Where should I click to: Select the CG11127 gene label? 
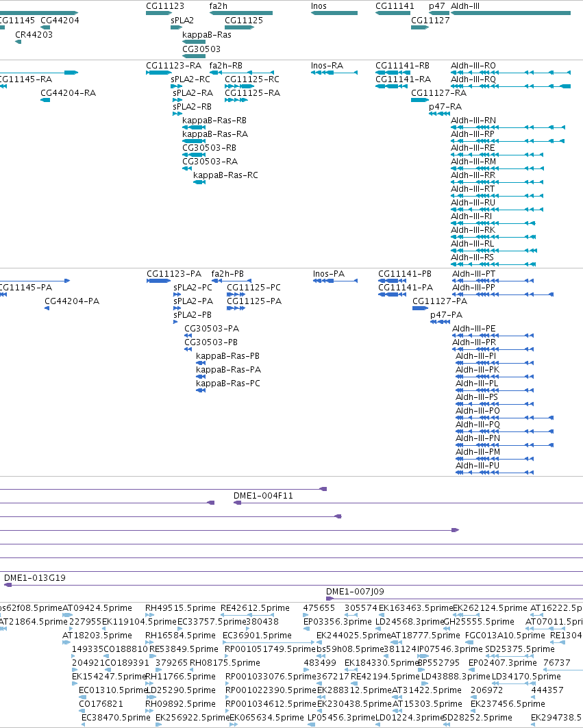pos(430,21)
